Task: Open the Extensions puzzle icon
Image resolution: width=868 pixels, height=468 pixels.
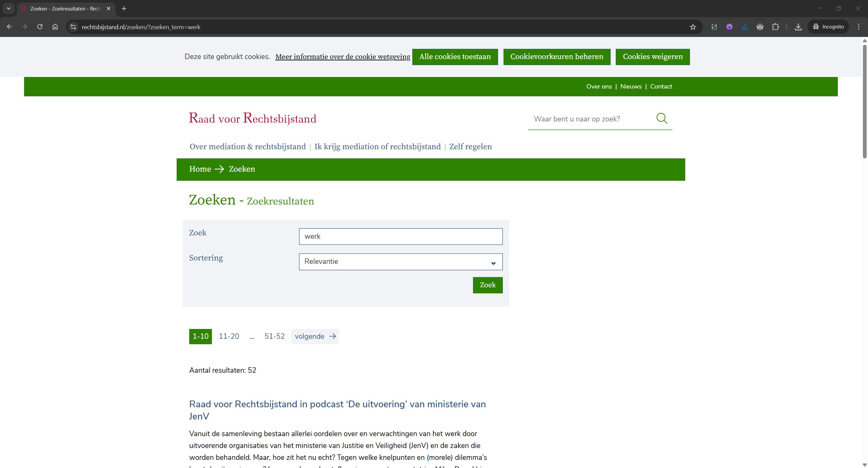Action: (775, 27)
